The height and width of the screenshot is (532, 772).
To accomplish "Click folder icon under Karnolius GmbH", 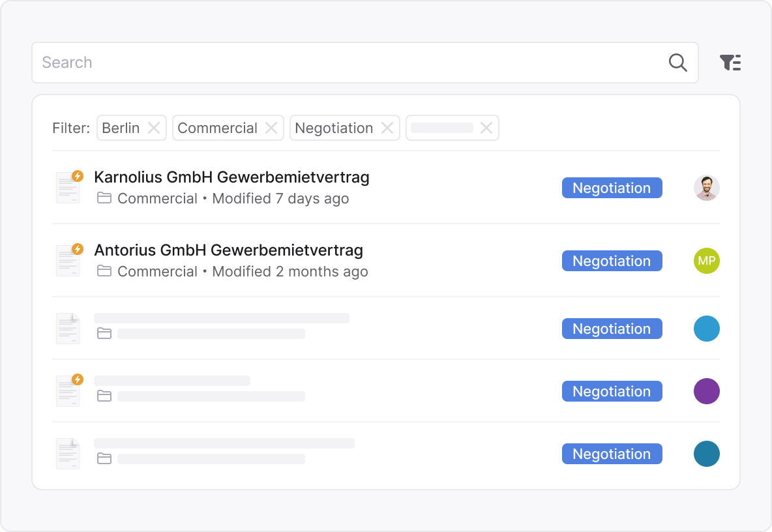I will tap(104, 198).
